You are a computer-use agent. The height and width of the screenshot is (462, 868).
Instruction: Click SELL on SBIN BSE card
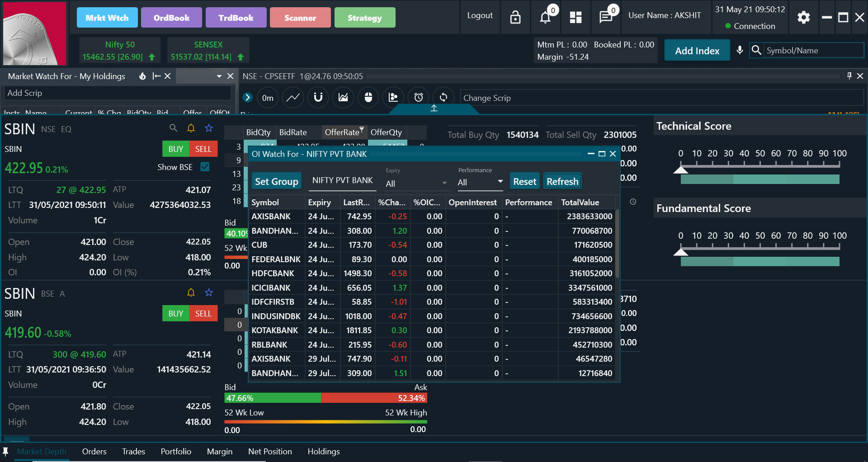(203, 313)
